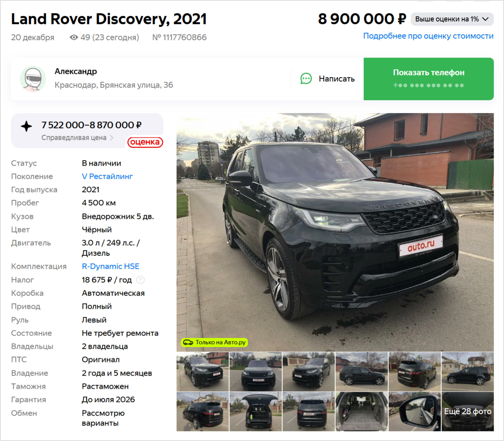Viewport: 504px width, 441px height.
Task: Open Ещё 28 фото gallery thumbnail
Action: (x=467, y=411)
